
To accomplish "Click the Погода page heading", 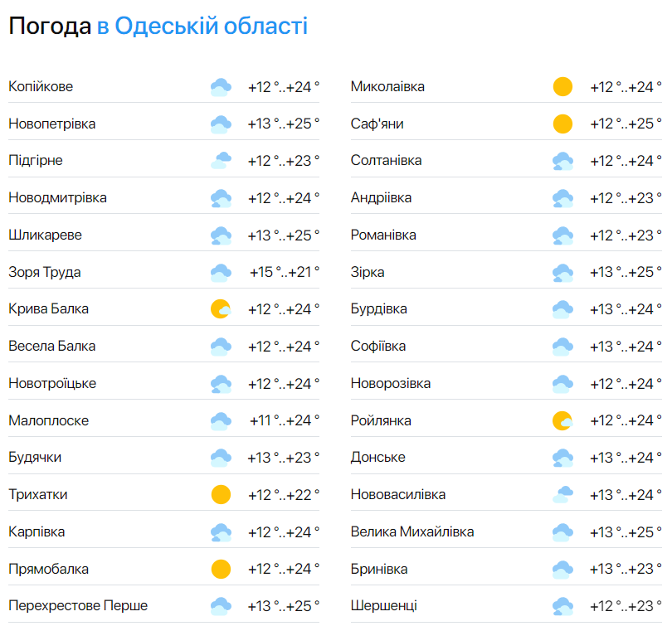I will [48, 27].
